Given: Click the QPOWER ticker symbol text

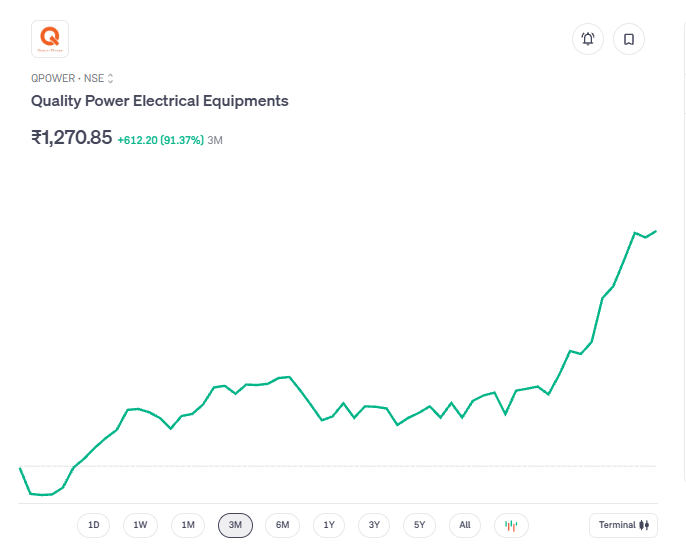Looking at the screenshot, I should tap(52, 78).
